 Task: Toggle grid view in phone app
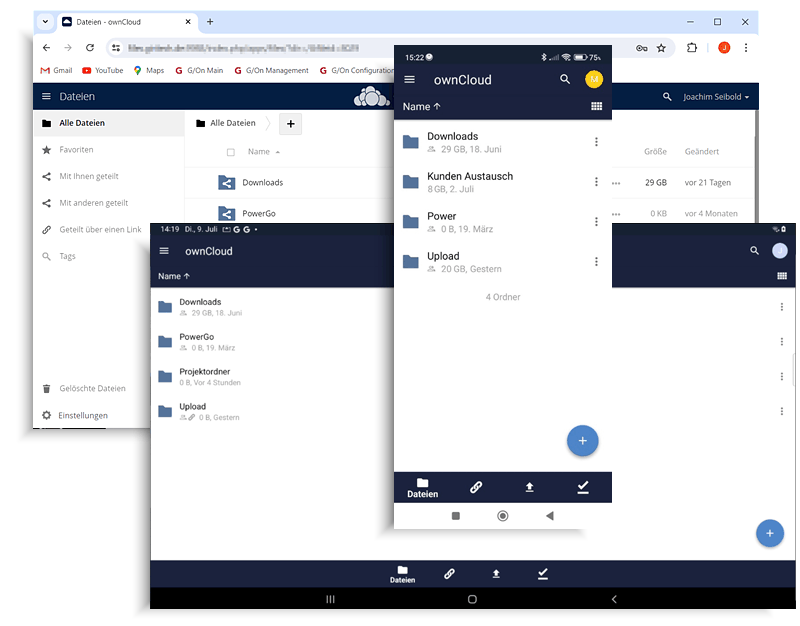coord(596,106)
